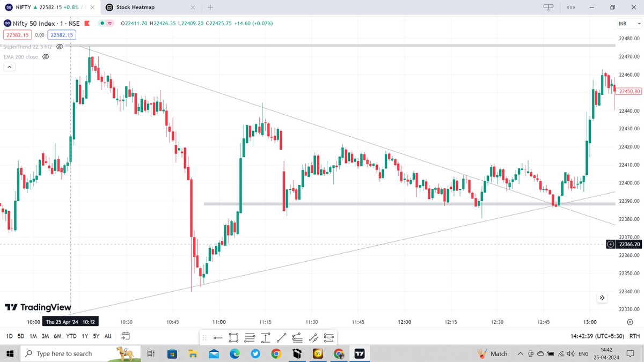Open Microsoft Edge from the taskbar

click(x=235, y=354)
